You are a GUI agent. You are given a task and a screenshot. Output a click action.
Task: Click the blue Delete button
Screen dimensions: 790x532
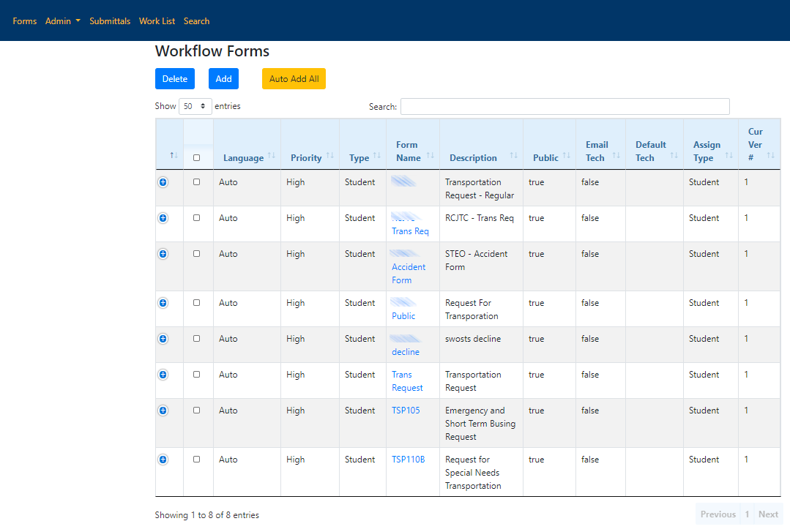175,79
